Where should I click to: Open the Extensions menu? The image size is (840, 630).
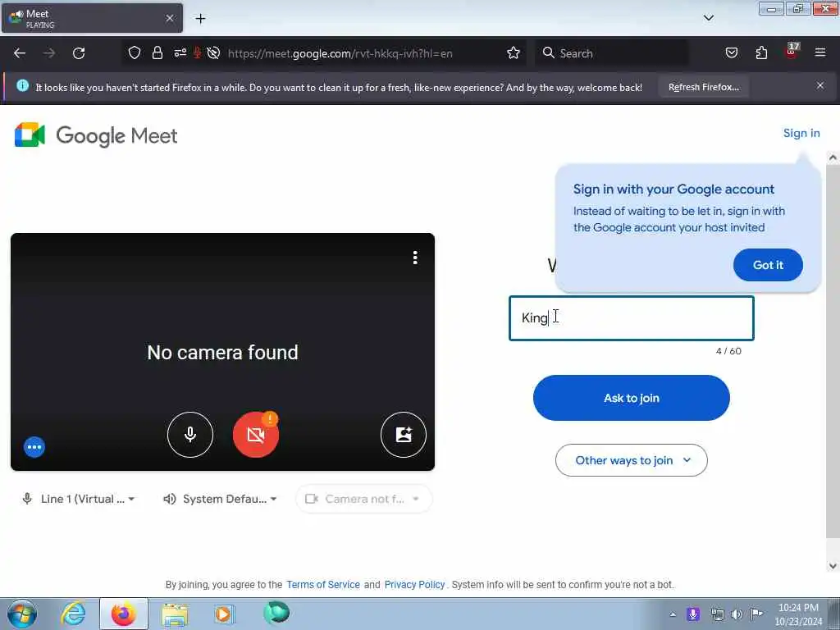pyautogui.click(x=761, y=53)
